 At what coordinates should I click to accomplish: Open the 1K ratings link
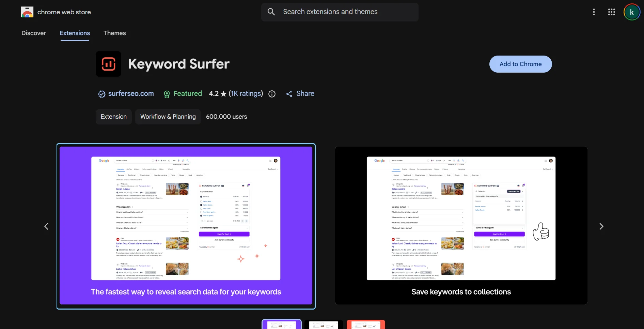[x=246, y=93]
